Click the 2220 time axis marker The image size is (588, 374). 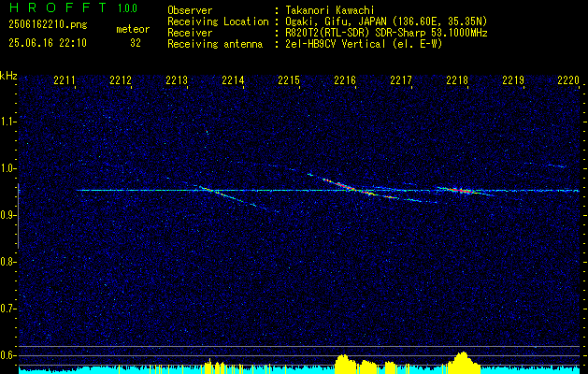pos(568,80)
